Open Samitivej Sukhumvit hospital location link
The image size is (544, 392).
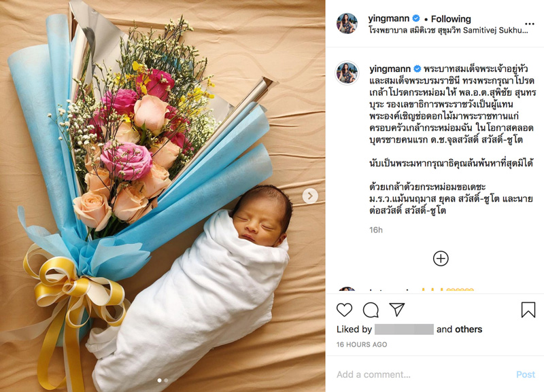point(448,30)
